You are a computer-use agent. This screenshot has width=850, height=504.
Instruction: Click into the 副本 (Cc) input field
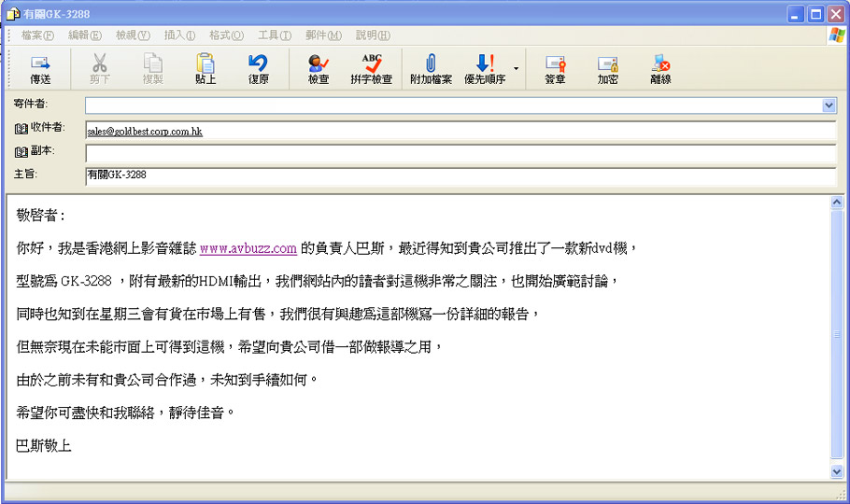coord(460,152)
